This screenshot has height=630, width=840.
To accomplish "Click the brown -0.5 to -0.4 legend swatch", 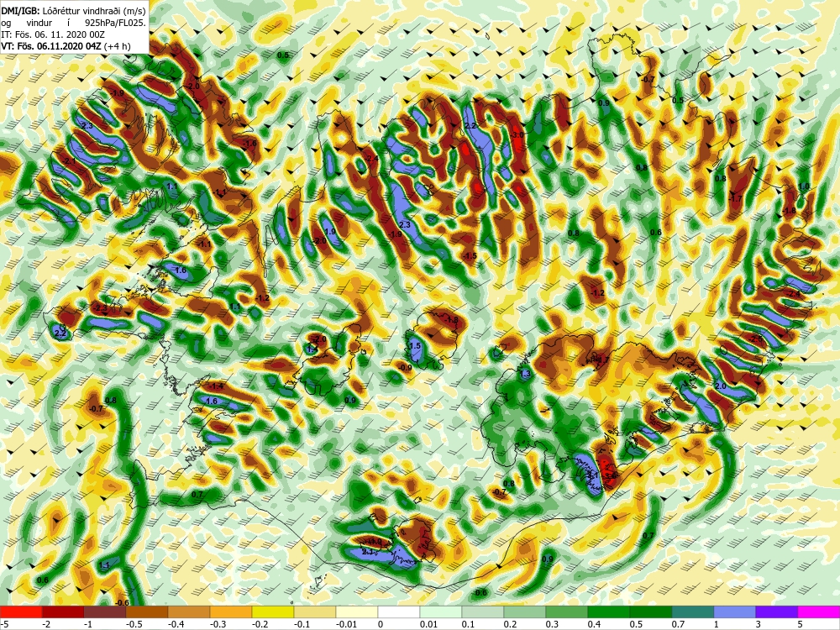I will 147,612.
